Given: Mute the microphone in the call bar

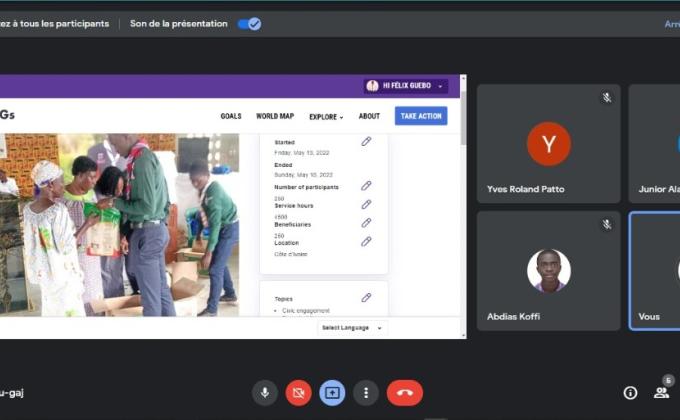Looking at the screenshot, I should (x=265, y=393).
